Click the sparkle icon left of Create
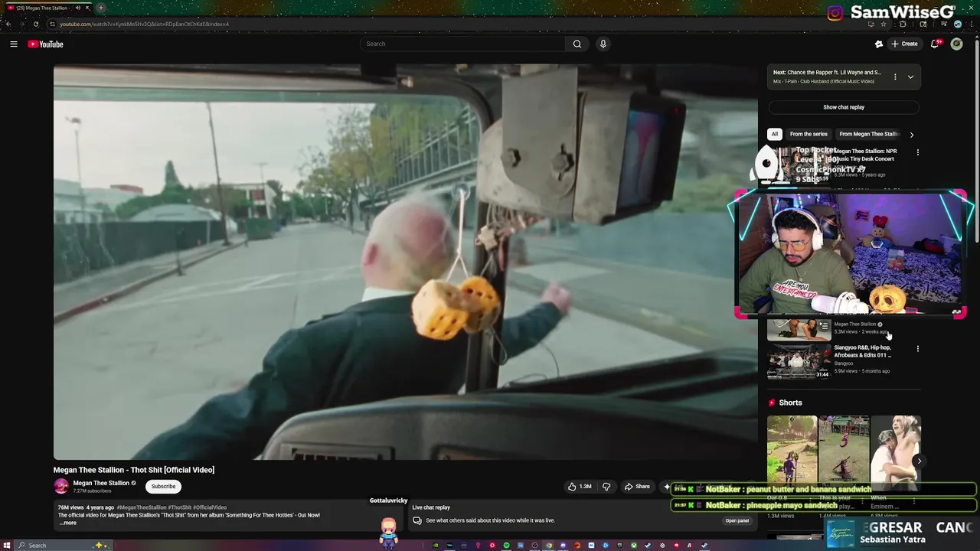Image resolution: width=980 pixels, height=551 pixels. pyautogui.click(x=879, y=44)
